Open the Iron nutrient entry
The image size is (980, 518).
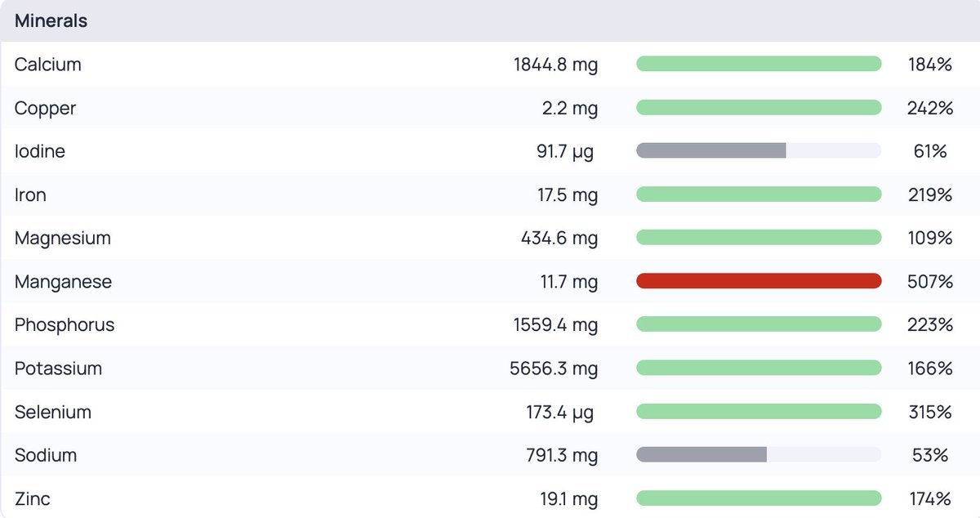tap(30, 194)
